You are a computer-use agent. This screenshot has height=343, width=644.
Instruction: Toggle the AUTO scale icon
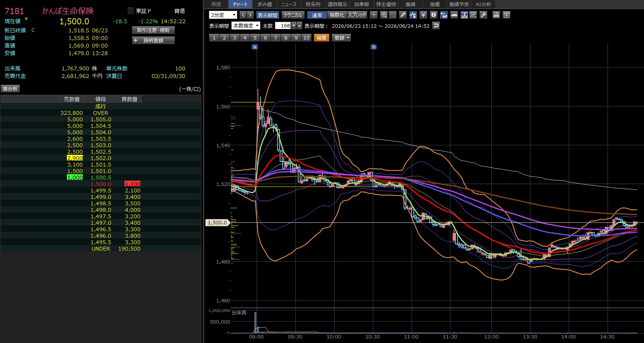click(464, 15)
